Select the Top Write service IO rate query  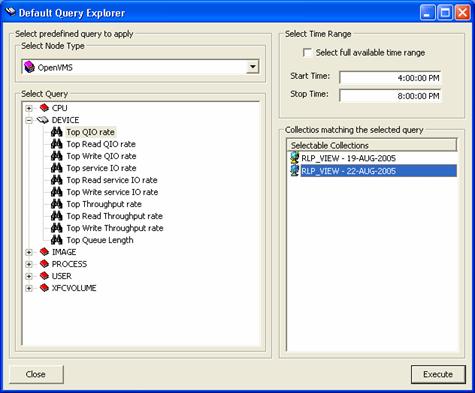[112, 192]
